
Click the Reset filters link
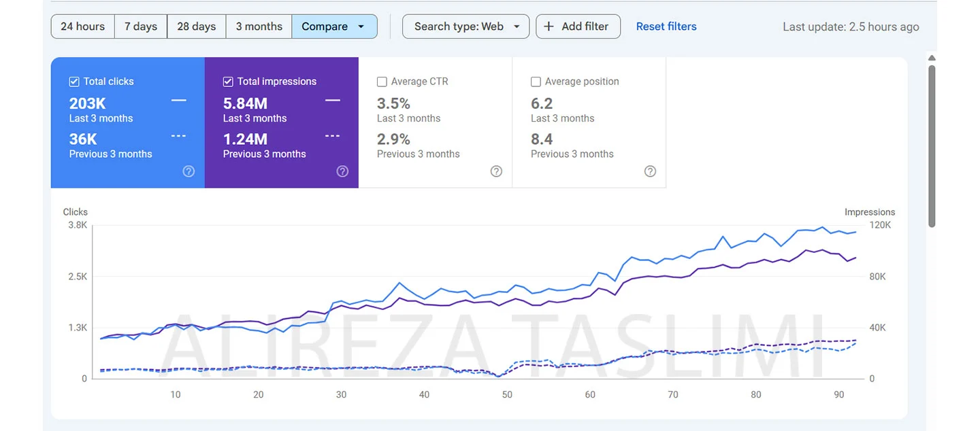click(666, 27)
